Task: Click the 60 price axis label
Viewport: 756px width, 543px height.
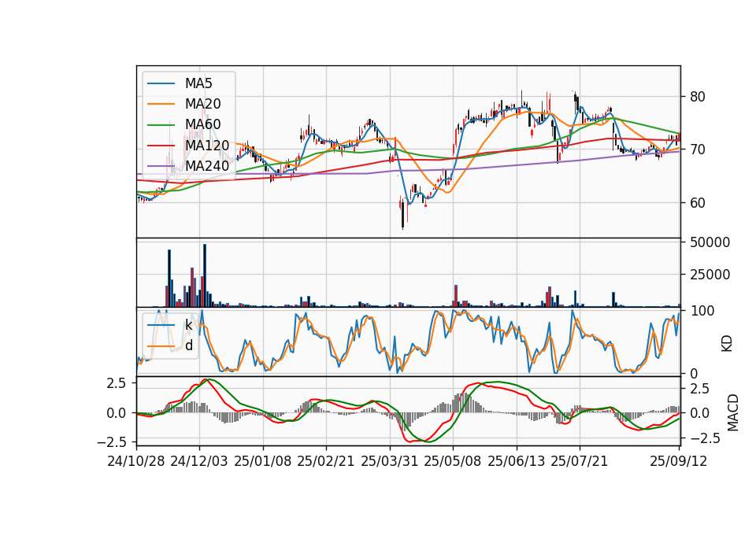Action: pos(697,203)
